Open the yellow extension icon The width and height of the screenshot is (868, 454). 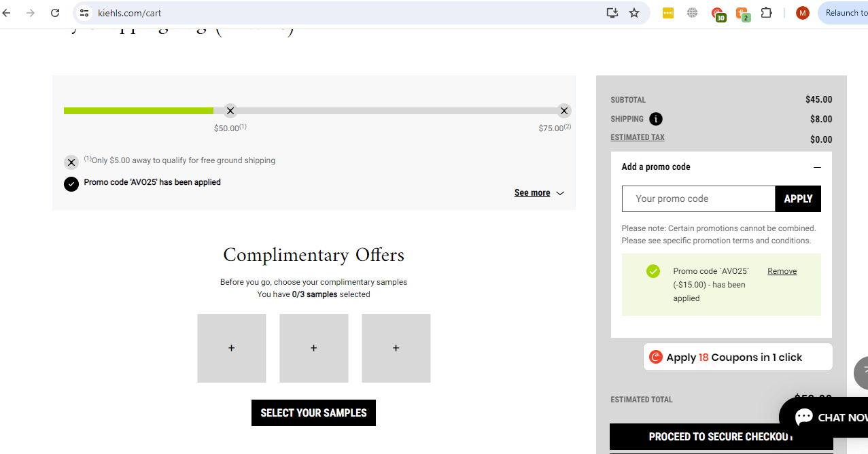tap(668, 13)
